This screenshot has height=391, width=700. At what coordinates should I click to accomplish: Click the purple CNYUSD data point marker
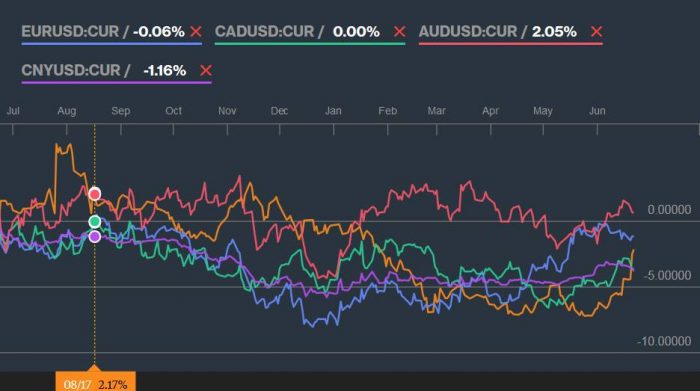tap(95, 237)
